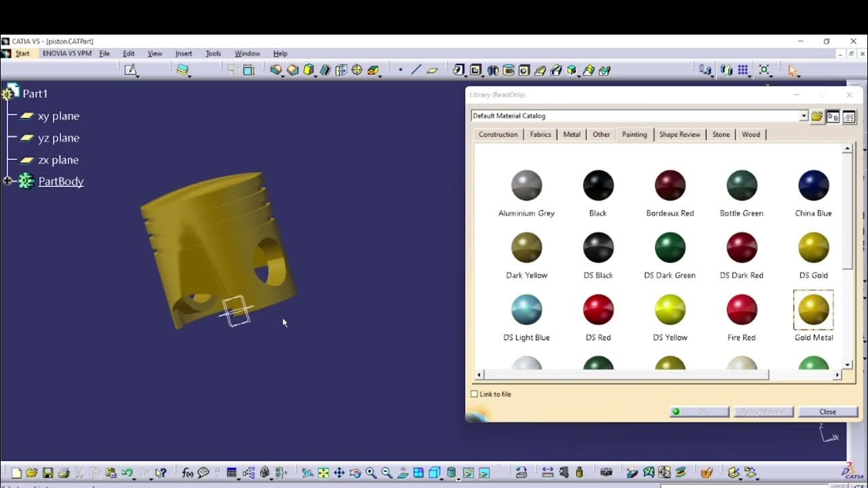
Task: Select the Gold Metal material swatch
Action: [813, 310]
